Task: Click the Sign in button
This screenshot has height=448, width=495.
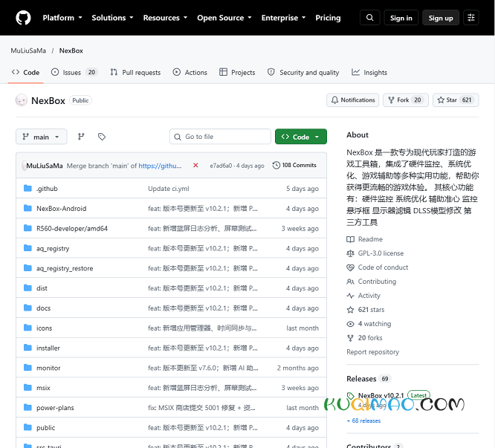Action: pos(401,18)
